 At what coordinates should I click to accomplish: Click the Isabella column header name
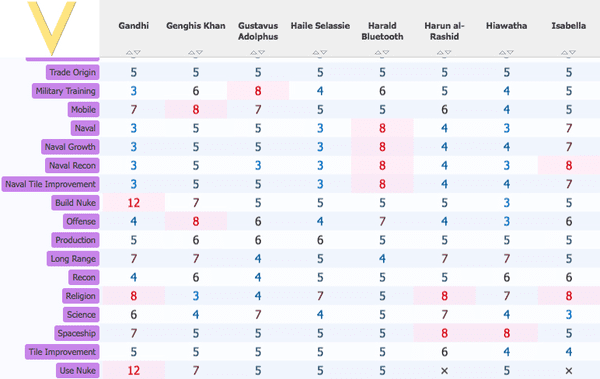tap(569, 26)
